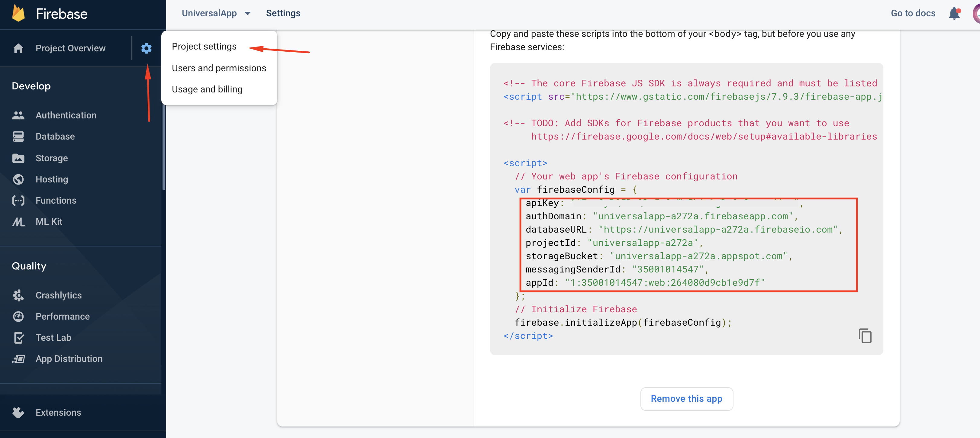Click the Test Lab checklist icon
The image size is (980, 438).
coord(18,337)
